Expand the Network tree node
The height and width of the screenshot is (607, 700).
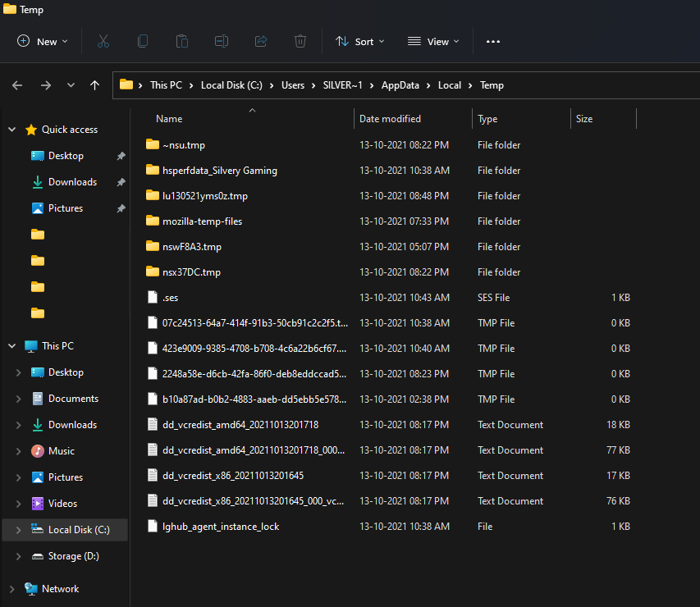(x=12, y=589)
